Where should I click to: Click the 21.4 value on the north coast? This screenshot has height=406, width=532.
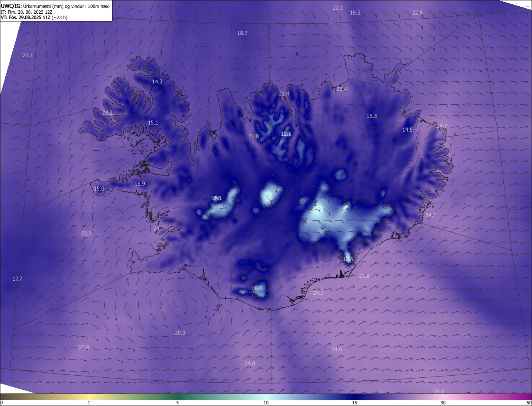(x=284, y=94)
